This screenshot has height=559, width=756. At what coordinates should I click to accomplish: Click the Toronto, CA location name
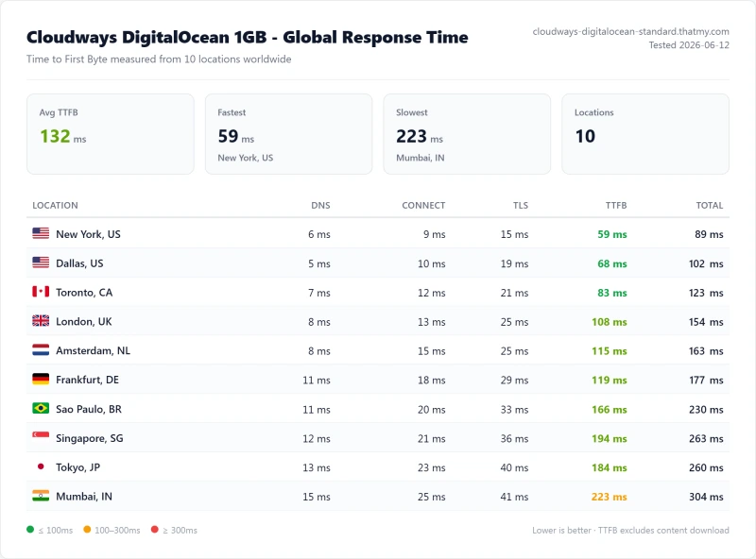point(84,293)
